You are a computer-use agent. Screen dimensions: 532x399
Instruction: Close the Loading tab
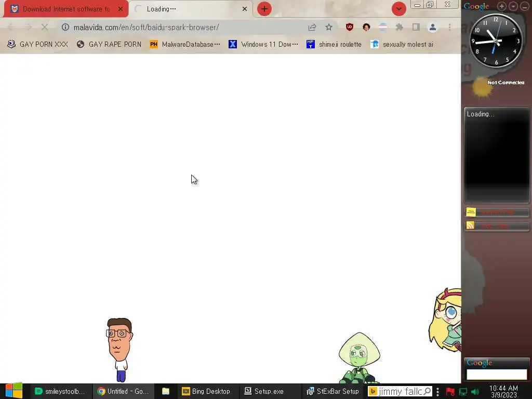(245, 9)
